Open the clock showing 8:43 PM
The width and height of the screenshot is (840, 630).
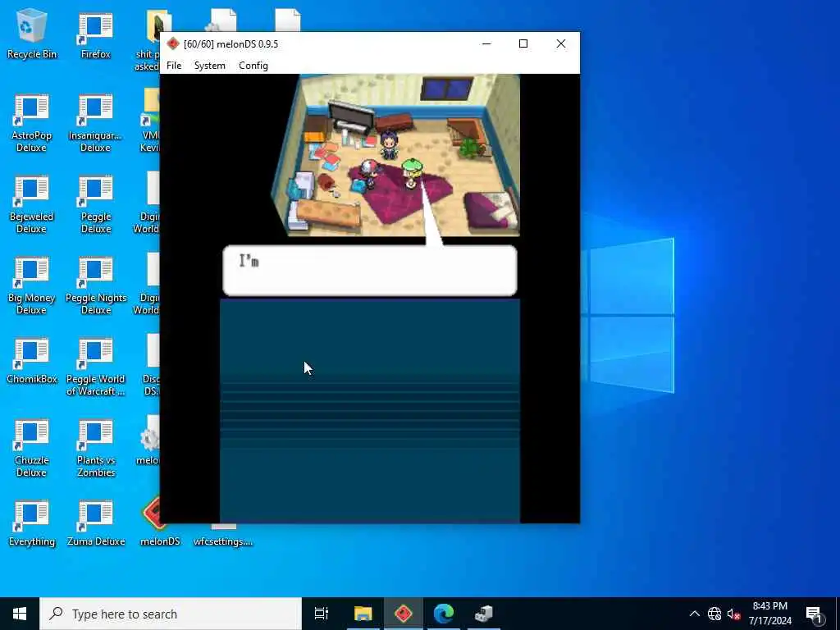pos(769,614)
